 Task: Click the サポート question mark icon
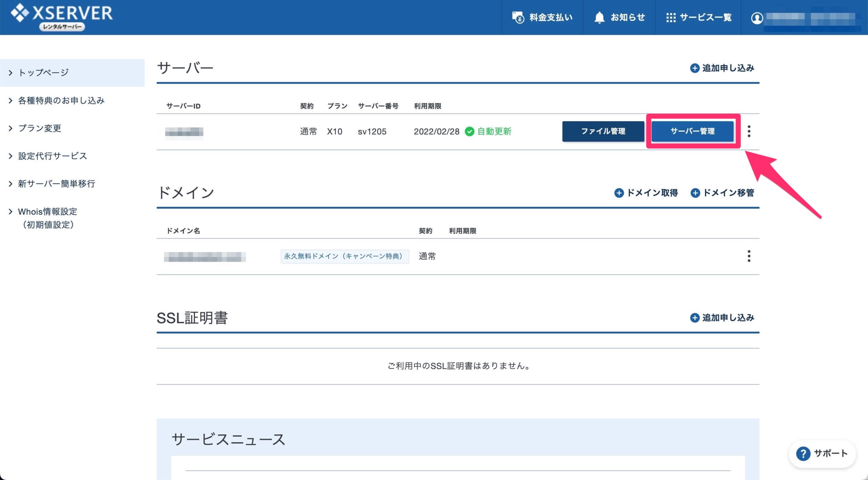(803, 454)
